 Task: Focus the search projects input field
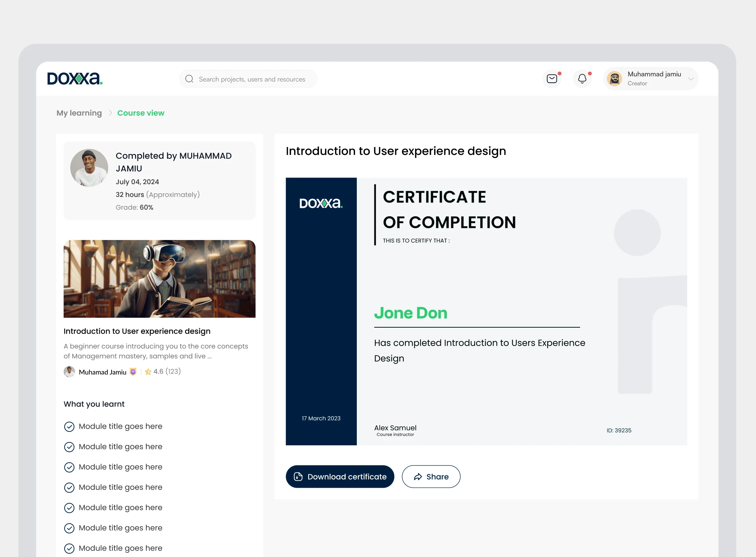point(248,79)
